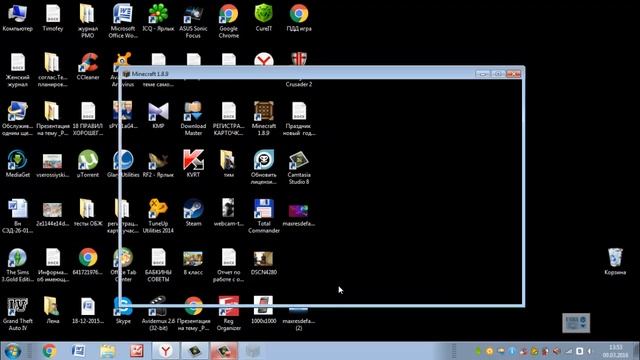Image resolution: width=640 pixels, height=360 pixels.
Task: Launch The Sims 3 Gold Edition shortcut
Action: coord(18,264)
